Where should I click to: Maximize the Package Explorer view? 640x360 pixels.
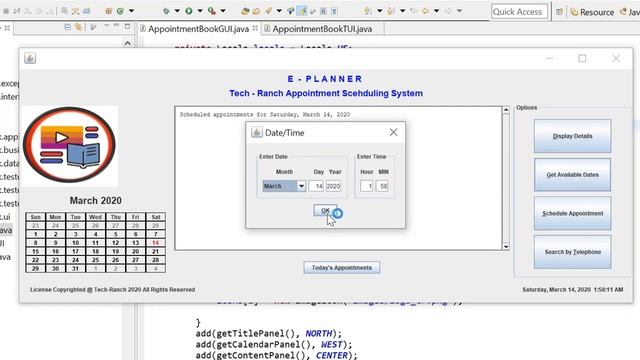click(127, 27)
